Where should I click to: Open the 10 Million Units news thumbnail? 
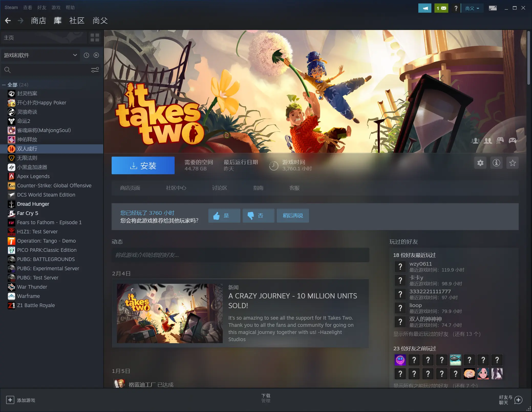170,313
